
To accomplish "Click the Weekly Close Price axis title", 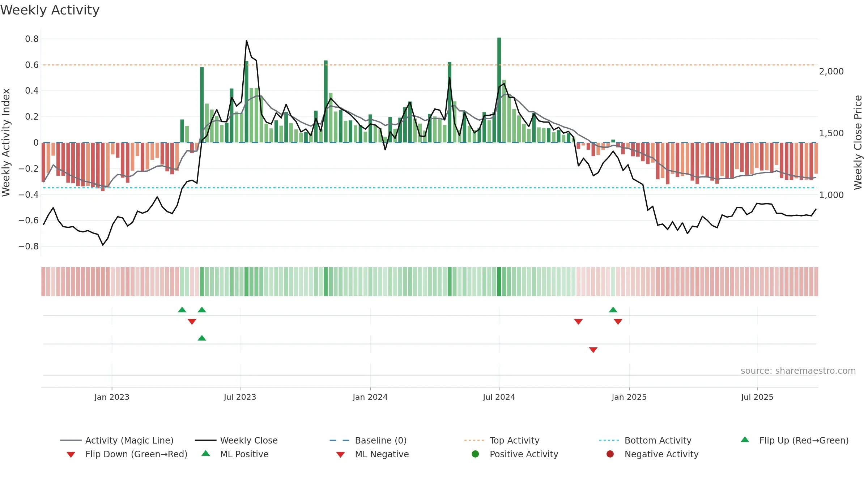I will click(858, 142).
